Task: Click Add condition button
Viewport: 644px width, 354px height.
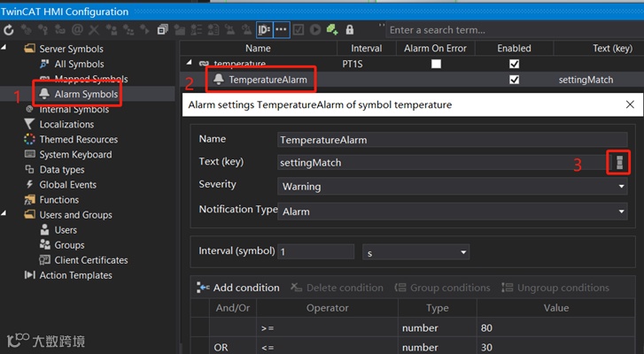Action: [x=237, y=288]
